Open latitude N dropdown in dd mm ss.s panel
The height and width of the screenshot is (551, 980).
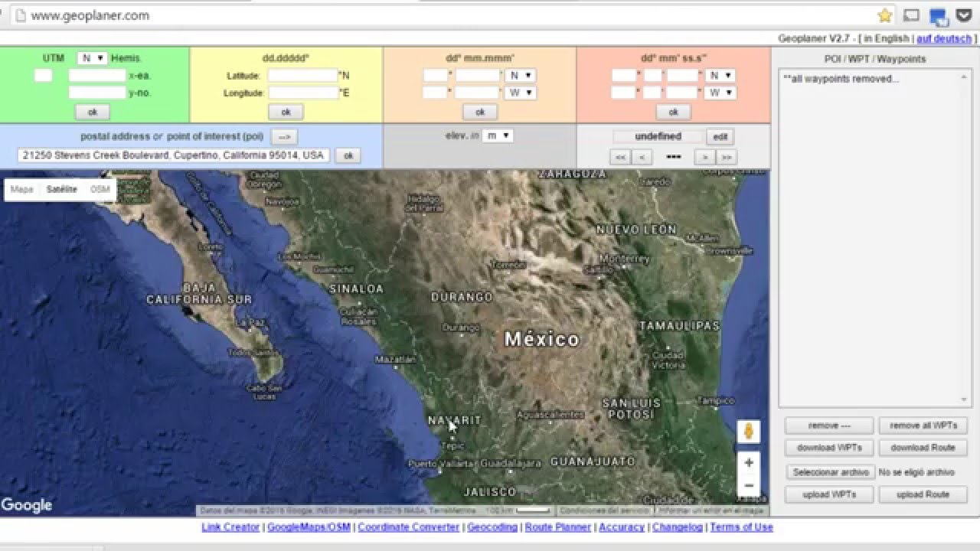tap(720, 76)
